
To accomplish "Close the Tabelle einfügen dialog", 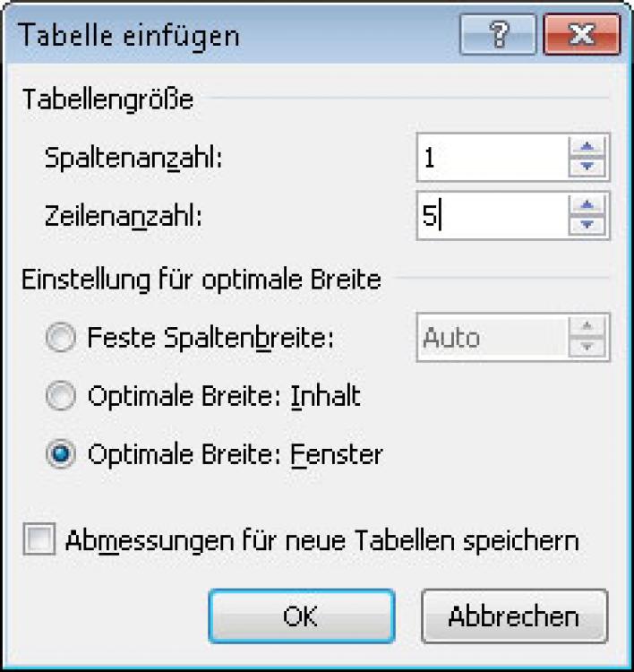I will tap(581, 38).
